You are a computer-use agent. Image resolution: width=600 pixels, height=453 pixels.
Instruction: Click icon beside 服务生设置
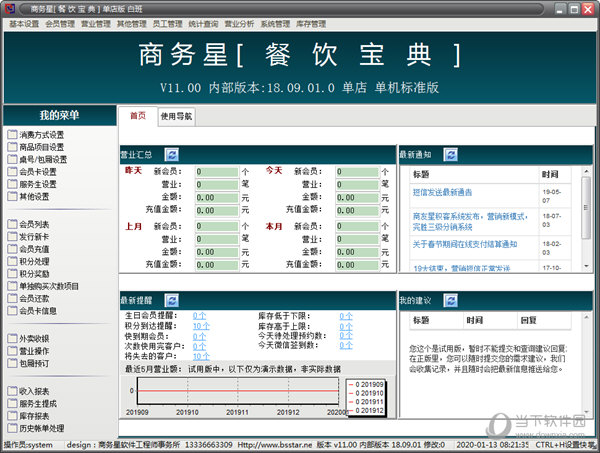click(x=13, y=184)
